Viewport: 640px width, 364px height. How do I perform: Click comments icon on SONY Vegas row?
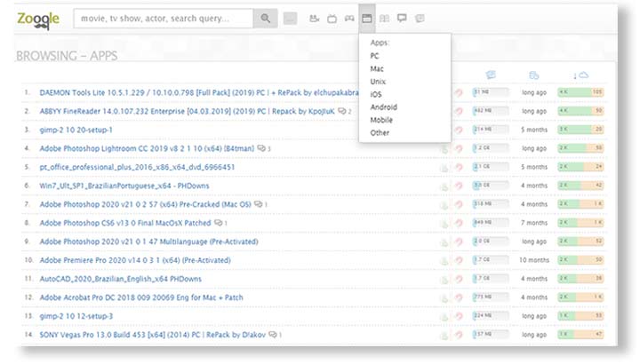[x=273, y=335]
